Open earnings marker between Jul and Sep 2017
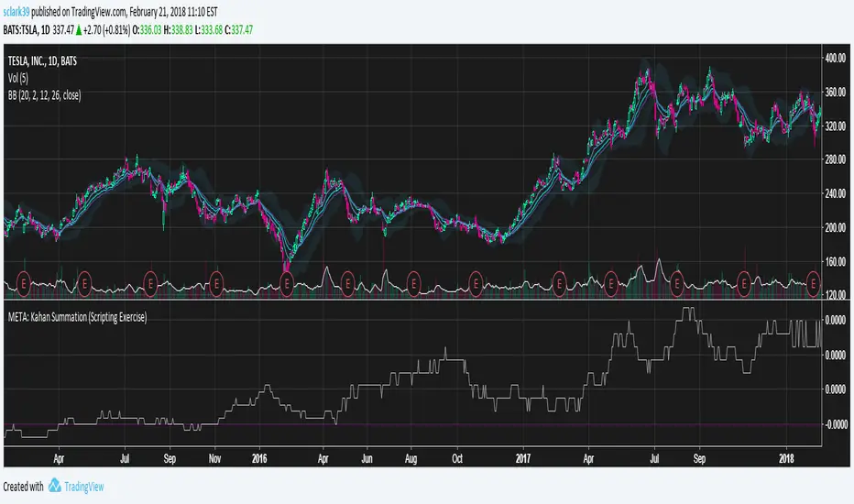 pos(677,283)
